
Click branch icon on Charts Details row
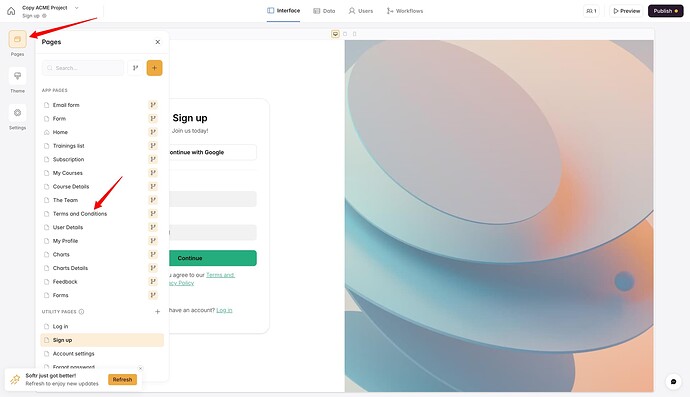pos(153,268)
